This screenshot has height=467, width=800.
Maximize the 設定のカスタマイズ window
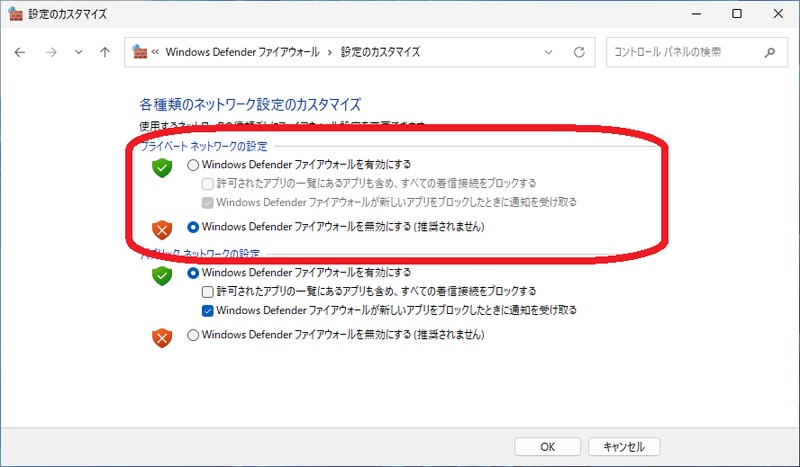[737, 14]
